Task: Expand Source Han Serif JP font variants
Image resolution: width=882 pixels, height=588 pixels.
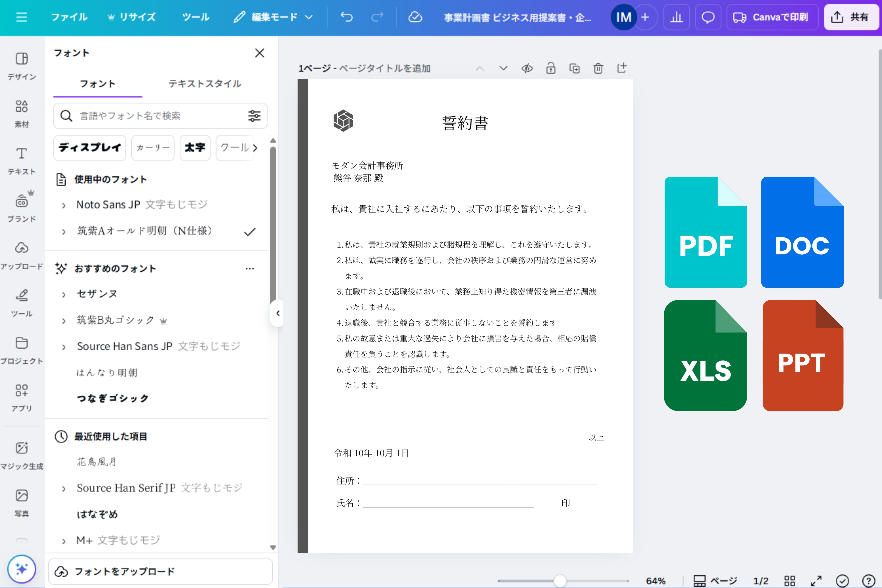Action: [64, 489]
